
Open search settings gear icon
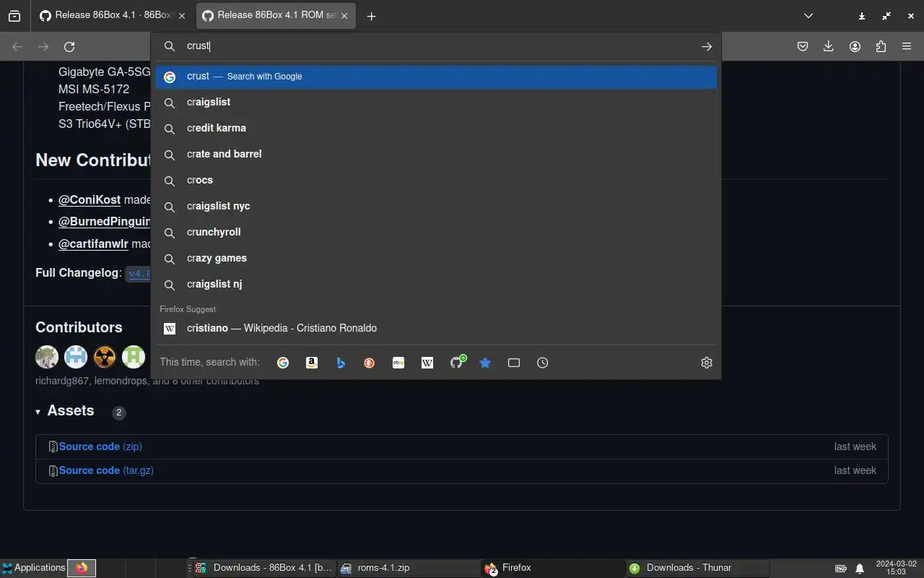point(707,363)
